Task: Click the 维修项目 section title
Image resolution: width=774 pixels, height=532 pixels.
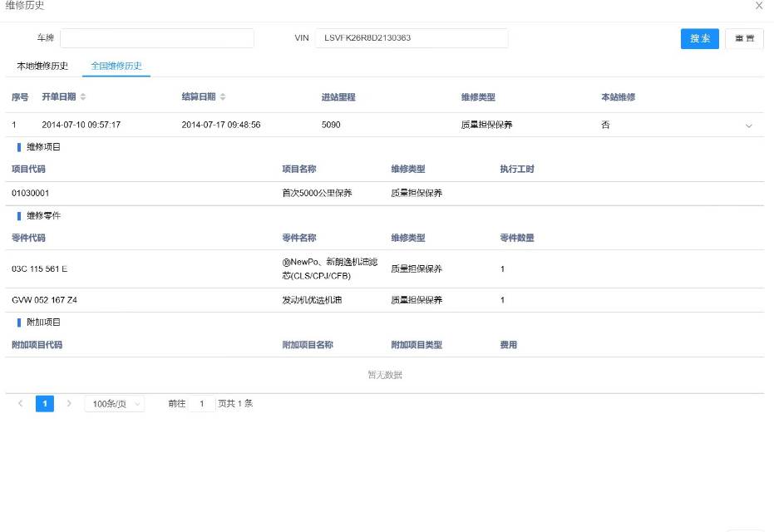Action: 43,147
